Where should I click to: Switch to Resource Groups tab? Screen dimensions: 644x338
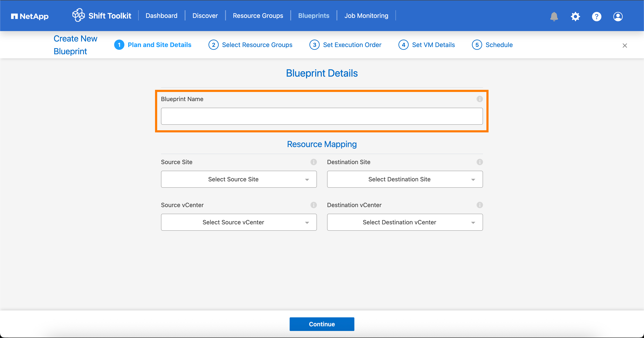[258, 16]
